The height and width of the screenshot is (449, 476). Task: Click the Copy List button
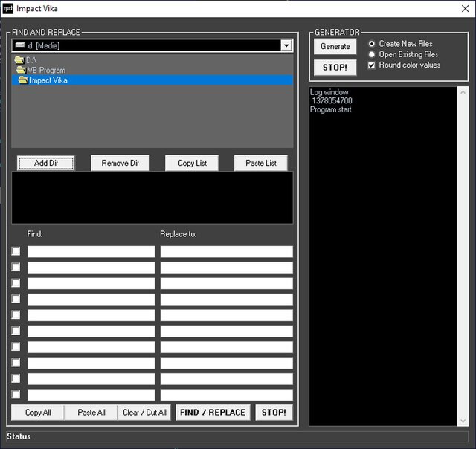pyautogui.click(x=192, y=163)
